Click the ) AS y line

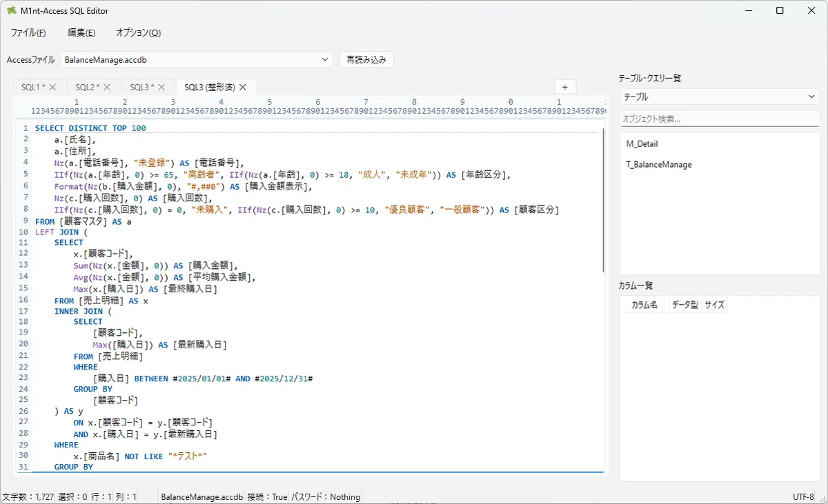(69, 411)
